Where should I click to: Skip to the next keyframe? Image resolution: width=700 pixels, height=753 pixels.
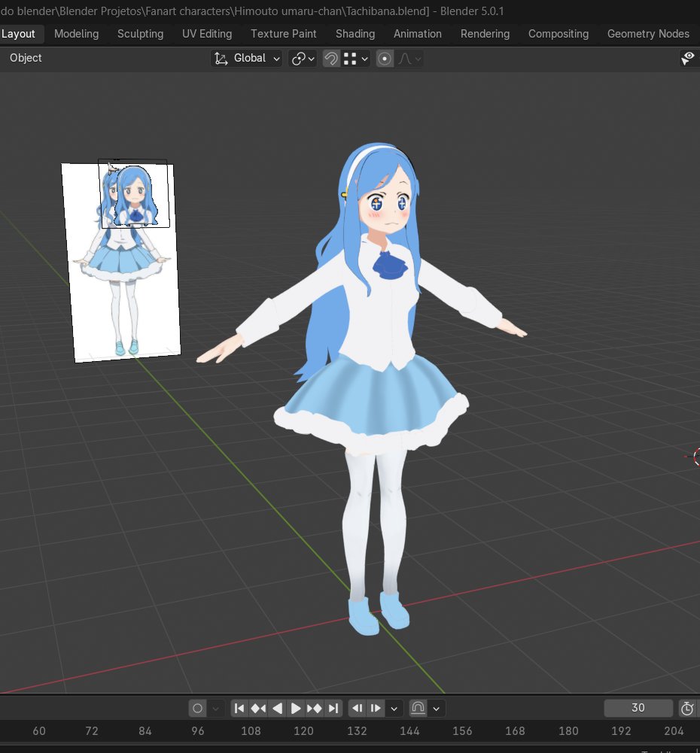[x=315, y=708]
